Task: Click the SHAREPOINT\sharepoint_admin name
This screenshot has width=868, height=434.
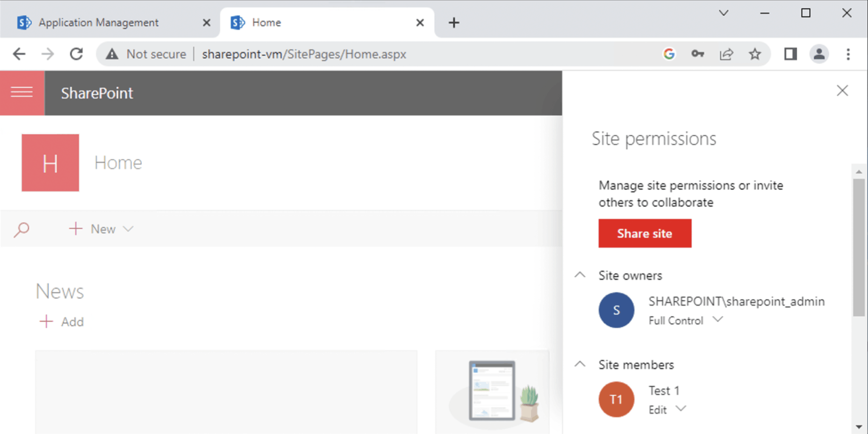Action: click(x=737, y=301)
